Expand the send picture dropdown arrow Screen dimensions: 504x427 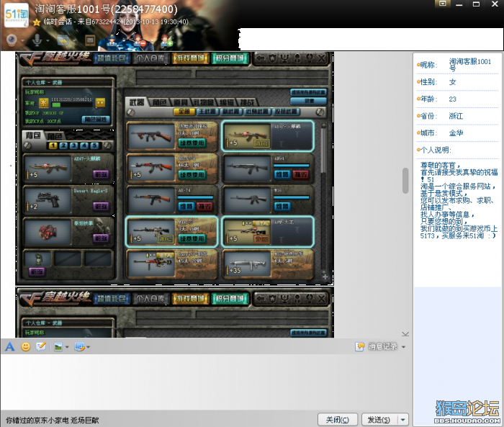coord(67,347)
